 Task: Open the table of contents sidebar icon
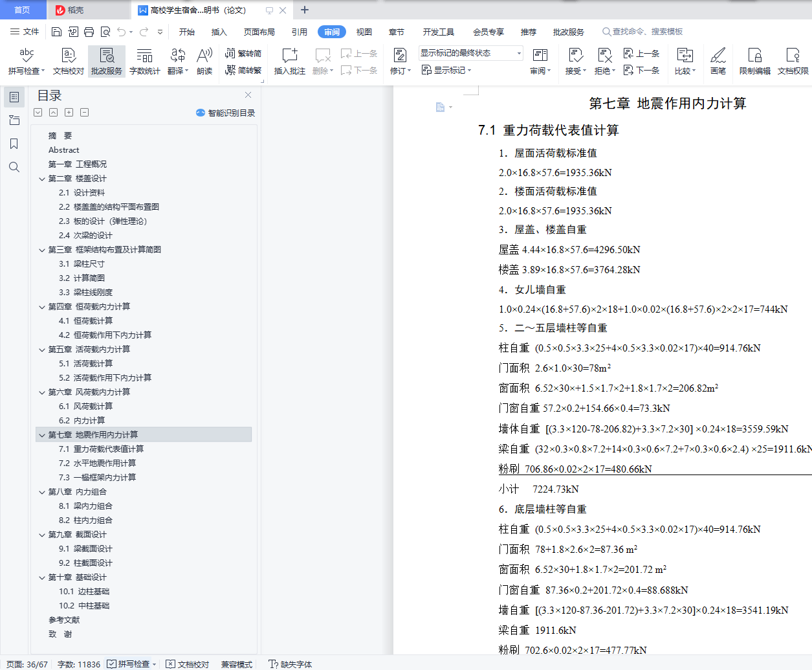[x=14, y=97]
